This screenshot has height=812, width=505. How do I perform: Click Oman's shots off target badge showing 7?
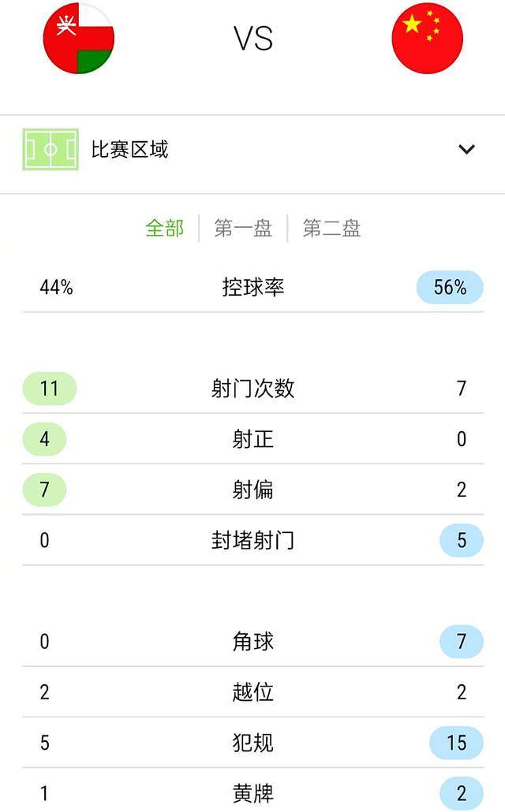point(44,490)
